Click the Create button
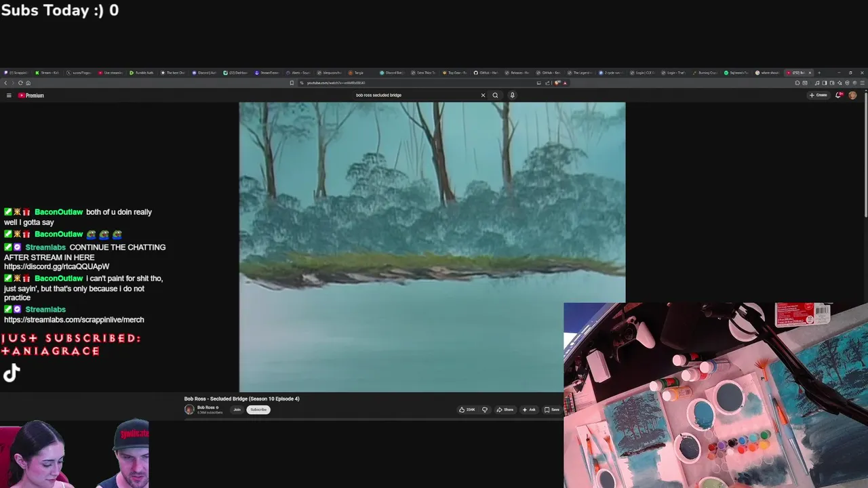Screen dimensions: 868x488 coord(818,95)
